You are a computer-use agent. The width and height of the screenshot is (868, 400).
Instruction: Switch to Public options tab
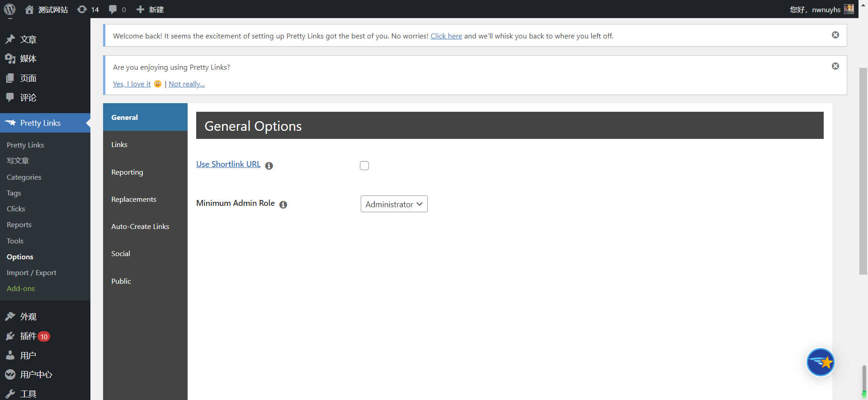click(x=145, y=281)
